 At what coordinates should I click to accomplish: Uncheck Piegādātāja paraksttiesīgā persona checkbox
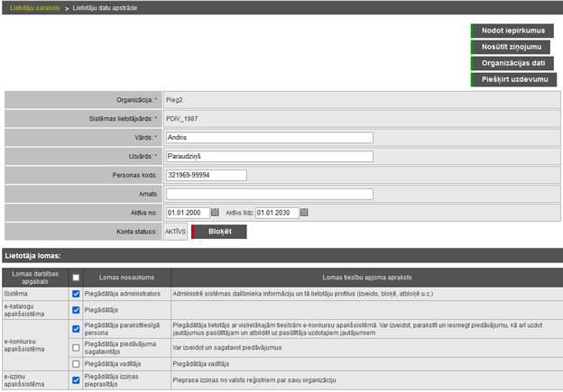click(x=76, y=329)
